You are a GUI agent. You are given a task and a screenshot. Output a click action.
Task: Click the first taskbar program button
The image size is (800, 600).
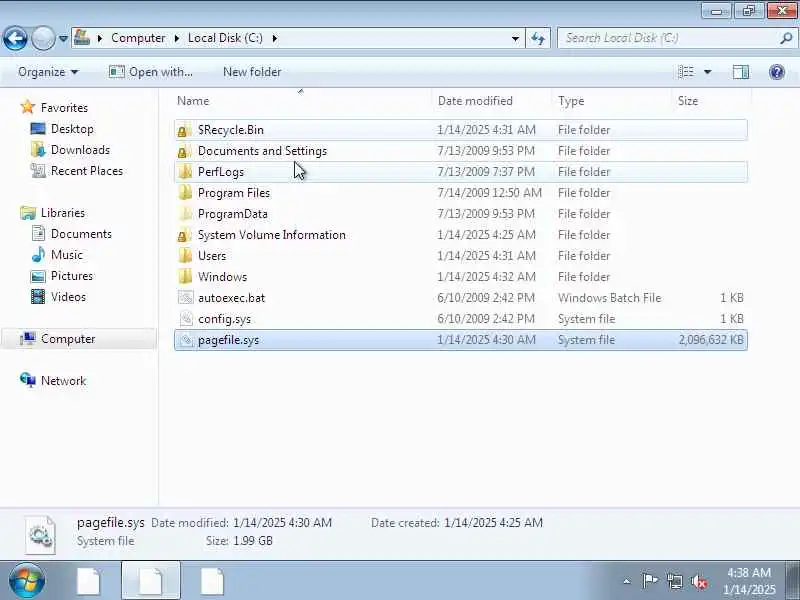click(89, 581)
